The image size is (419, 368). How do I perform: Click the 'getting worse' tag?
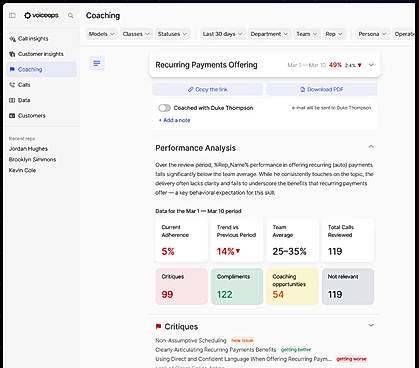pos(351,359)
